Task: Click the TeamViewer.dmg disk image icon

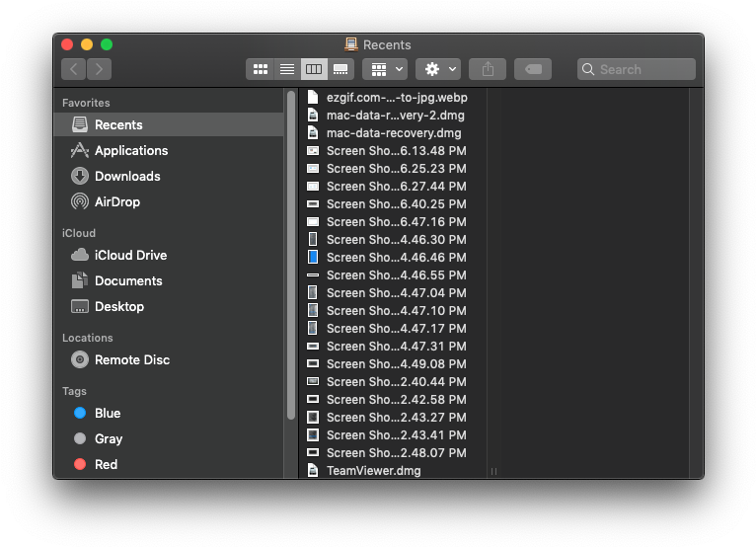Action: click(313, 470)
